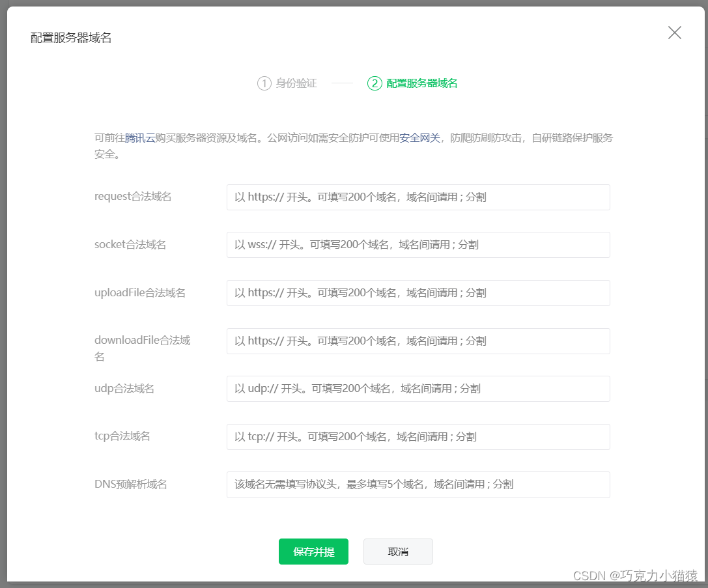Select the 配置服务器域名 step tab

click(419, 83)
